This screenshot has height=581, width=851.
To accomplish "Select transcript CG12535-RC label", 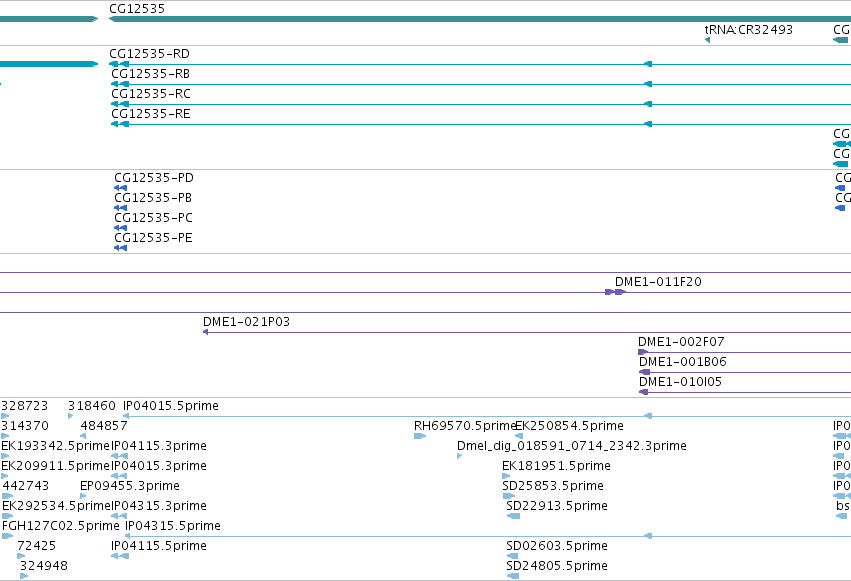I will (x=151, y=94).
